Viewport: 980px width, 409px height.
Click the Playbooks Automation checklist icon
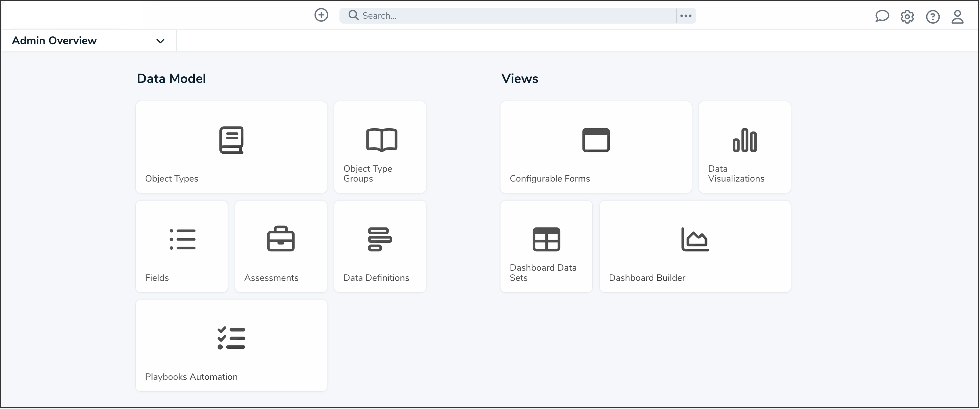point(231,338)
